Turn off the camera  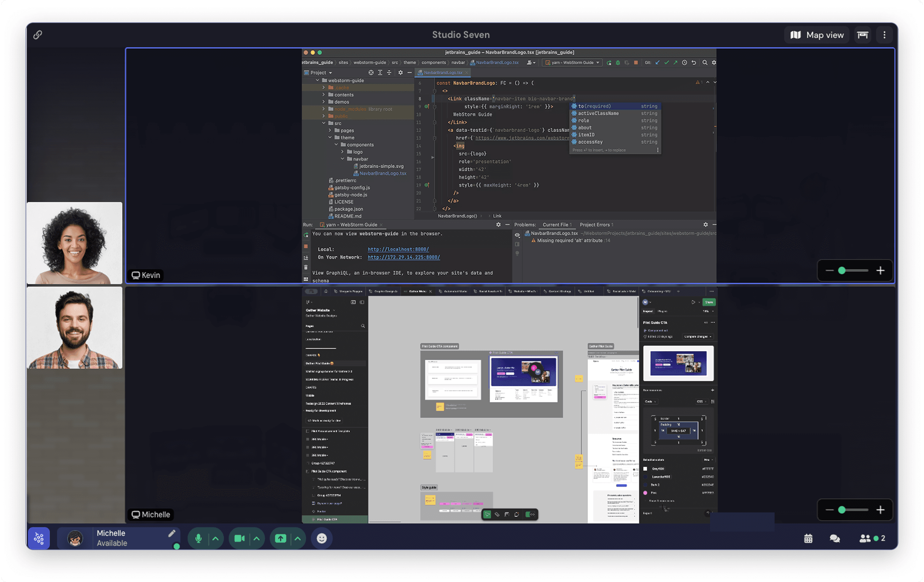[239, 538]
